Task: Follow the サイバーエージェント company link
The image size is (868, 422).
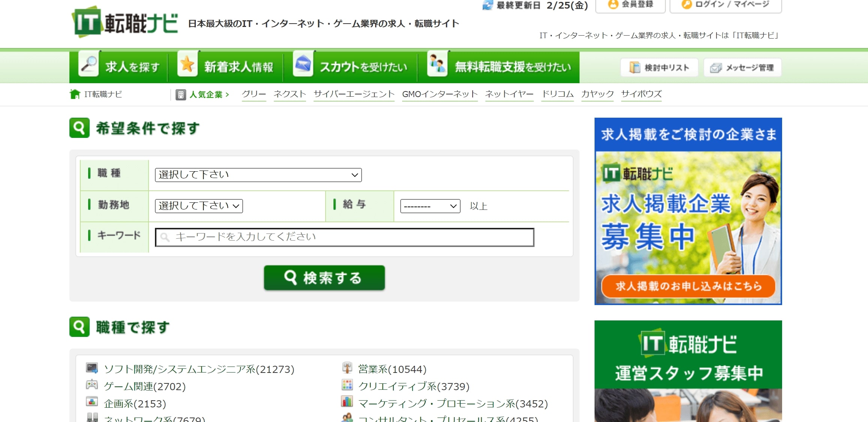Action: (354, 94)
